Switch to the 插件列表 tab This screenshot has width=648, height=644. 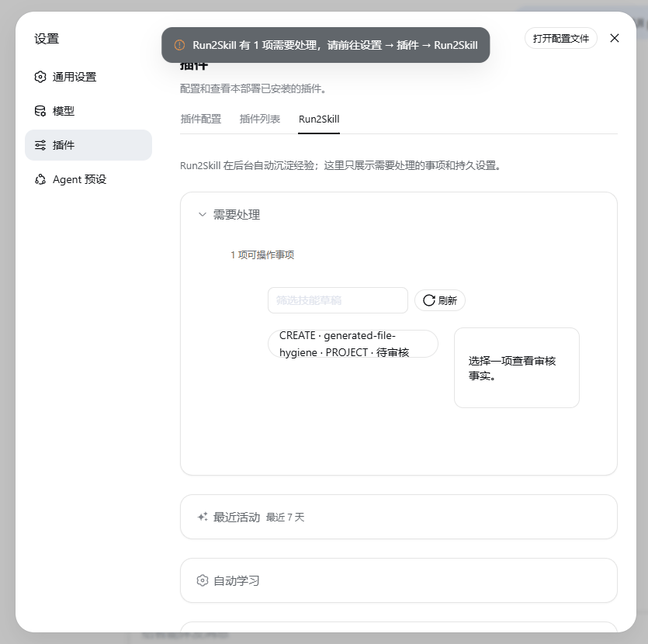[260, 119]
